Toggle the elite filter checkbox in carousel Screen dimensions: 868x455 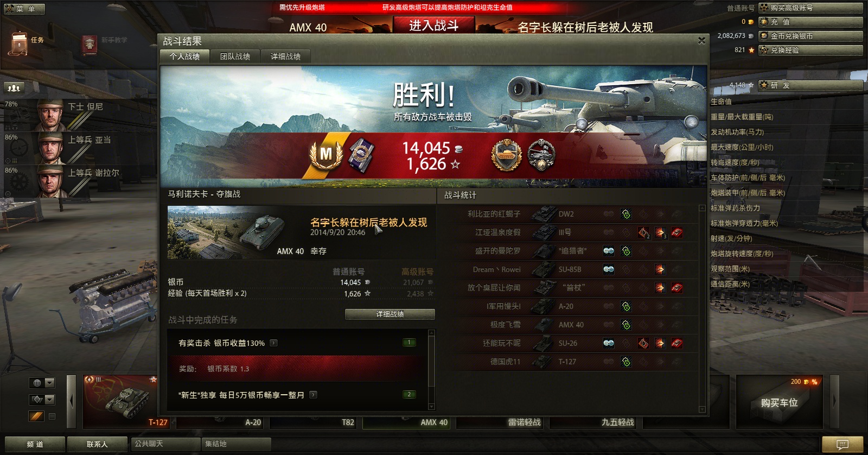pos(52,416)
